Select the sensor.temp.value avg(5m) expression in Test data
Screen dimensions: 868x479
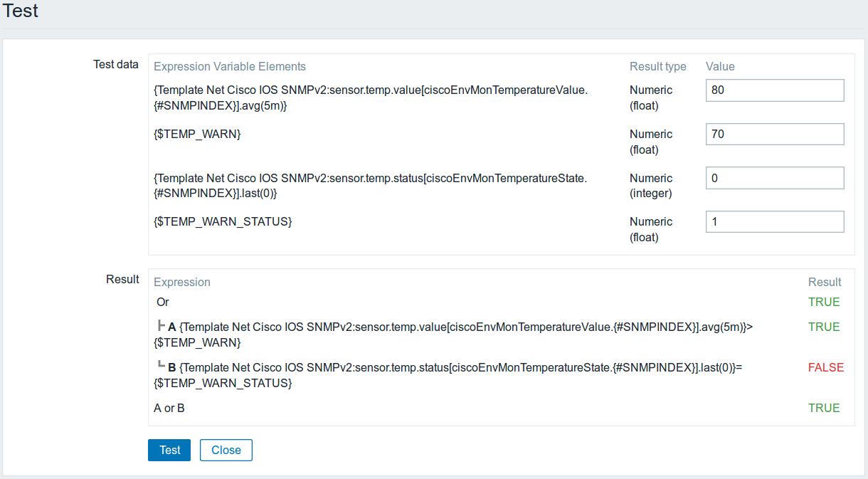[371, 98]
